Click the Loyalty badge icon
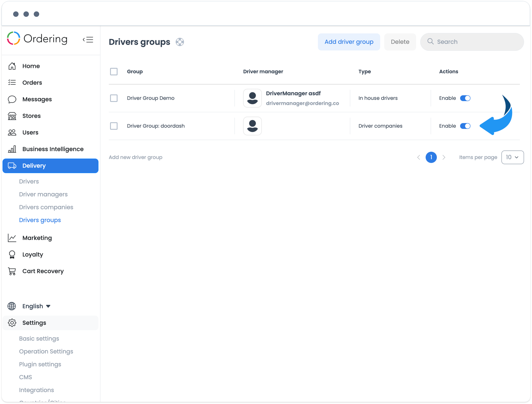This screenshot has width=532, height=404. pyautogui.click(x=12, y=254)
